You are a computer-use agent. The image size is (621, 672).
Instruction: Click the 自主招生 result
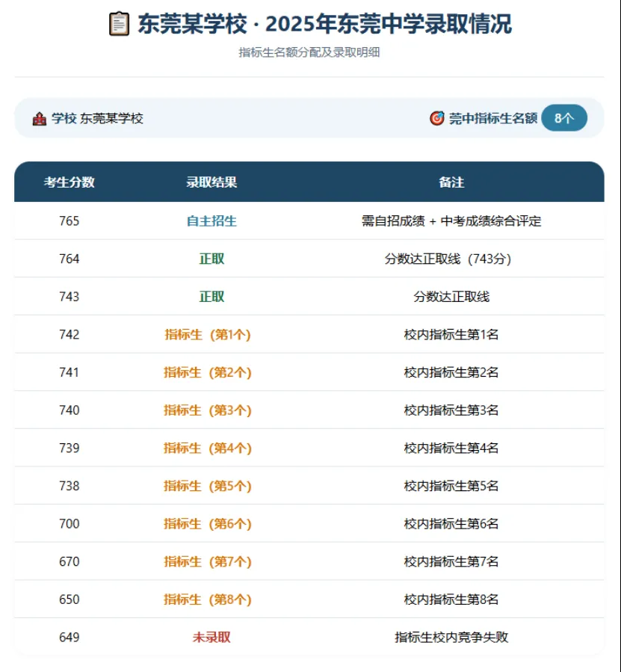pos(211,221)
